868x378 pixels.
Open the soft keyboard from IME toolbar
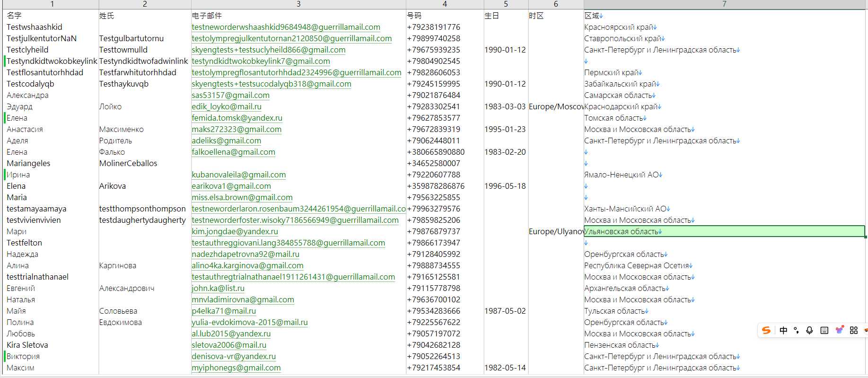824,330
